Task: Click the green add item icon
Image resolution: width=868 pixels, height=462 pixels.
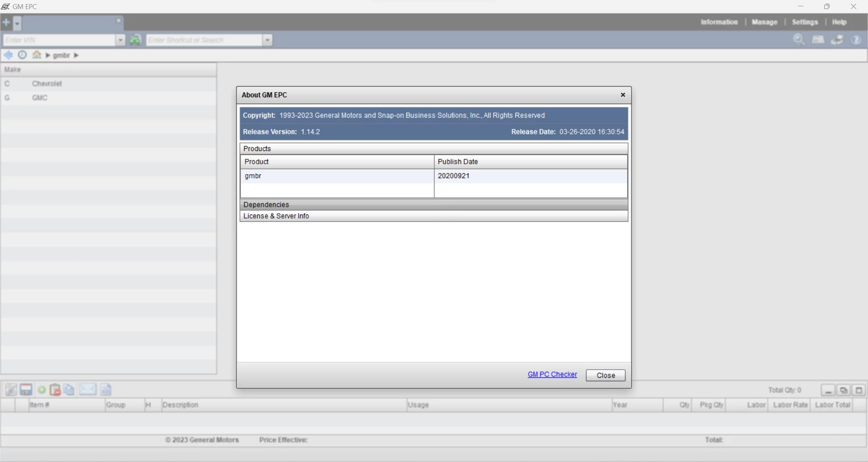Action: pos(42,390)
